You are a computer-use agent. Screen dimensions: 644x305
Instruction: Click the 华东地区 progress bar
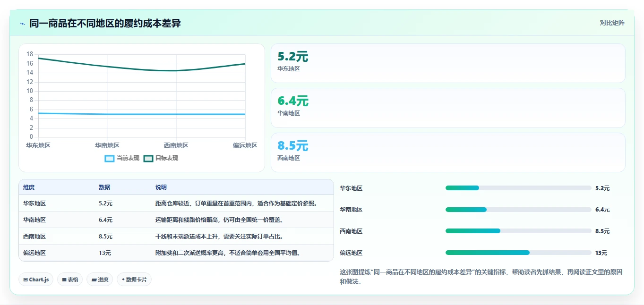pyautogui.click(x=518, y=188)
